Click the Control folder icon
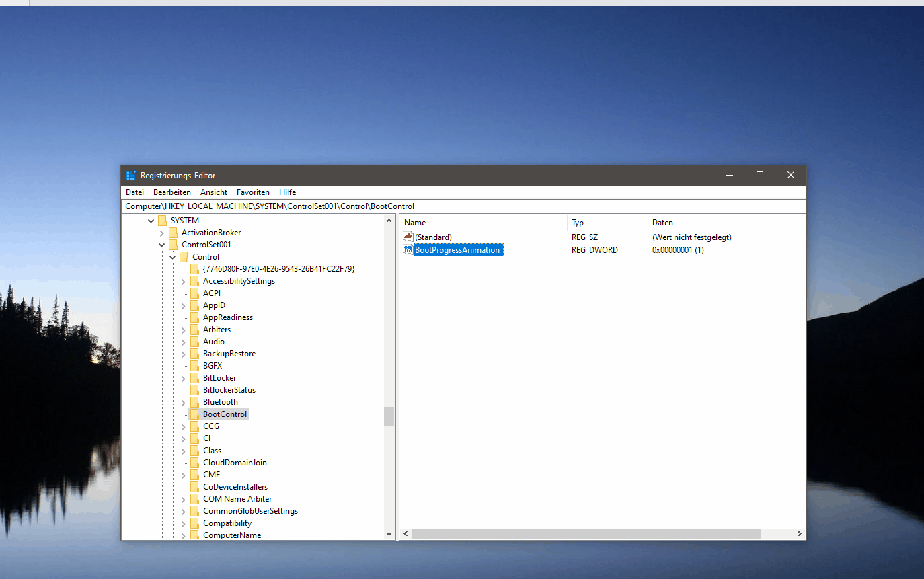Viewport: 924px width, 579px height. [x=184, y=257]
